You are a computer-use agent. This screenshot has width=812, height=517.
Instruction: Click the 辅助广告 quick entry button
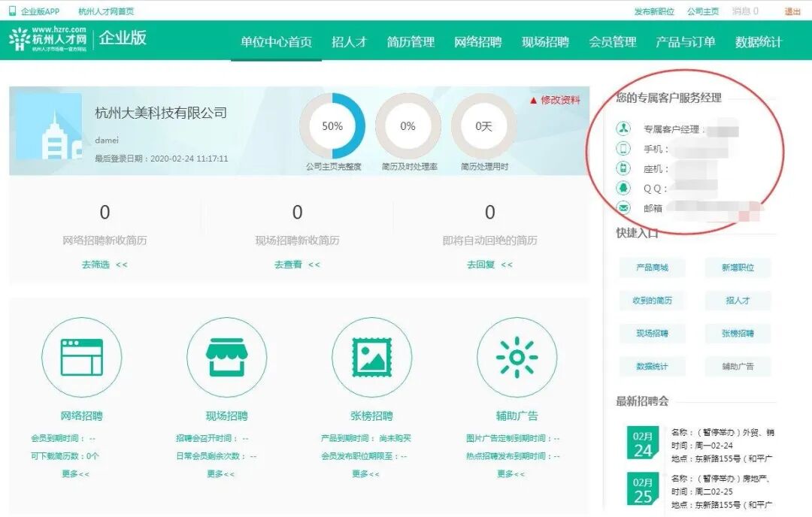[738, 367]
